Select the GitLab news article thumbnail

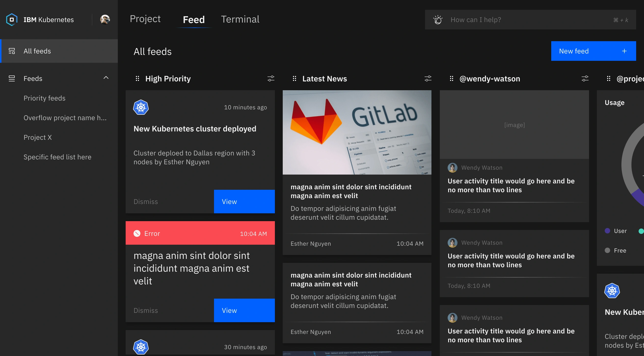click(x=357, y=132)
